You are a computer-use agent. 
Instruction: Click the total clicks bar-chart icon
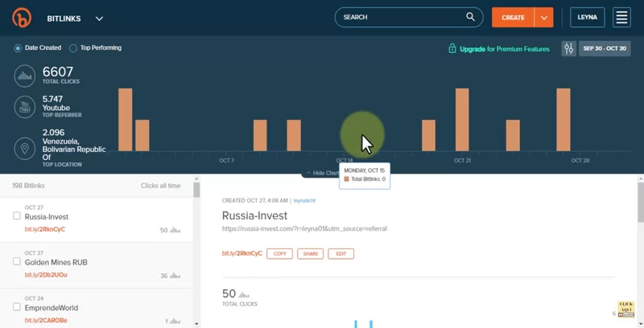click(25, 76)
